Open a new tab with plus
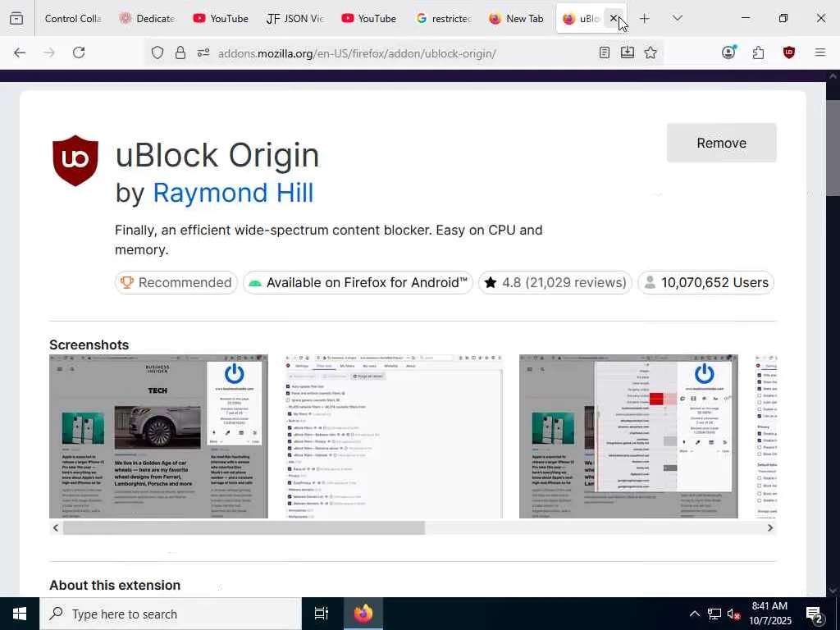 [645, 18]
